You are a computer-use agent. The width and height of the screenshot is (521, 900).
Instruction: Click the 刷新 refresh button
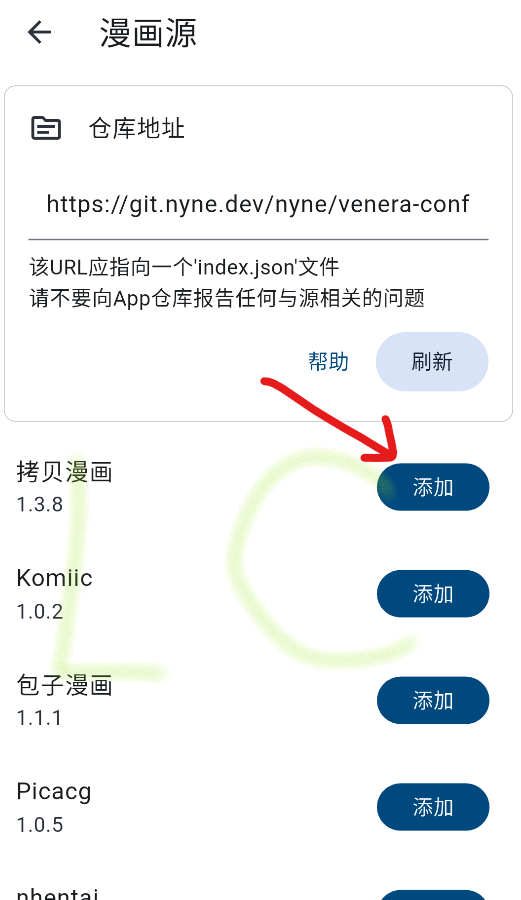(x=432, y=362)
